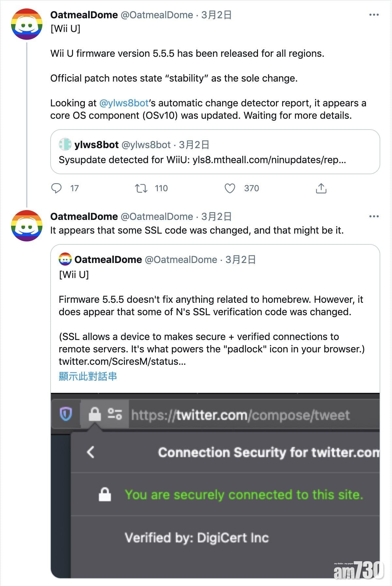Click OatmealDome avatar on first tweet
The width and height of the screenshot is (392, 586).
(x=27, y=24)
